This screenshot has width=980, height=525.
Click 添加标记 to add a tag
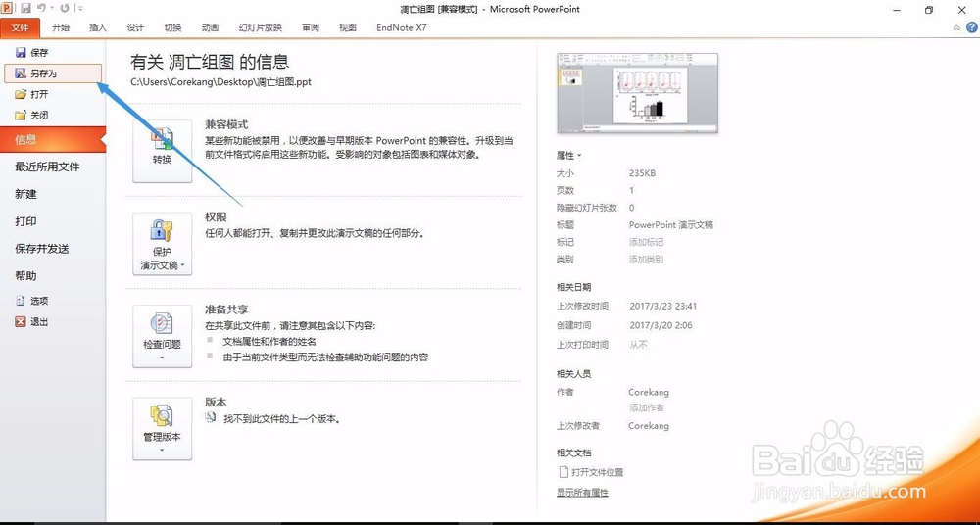pyautogui.click(x=646, y=242)
